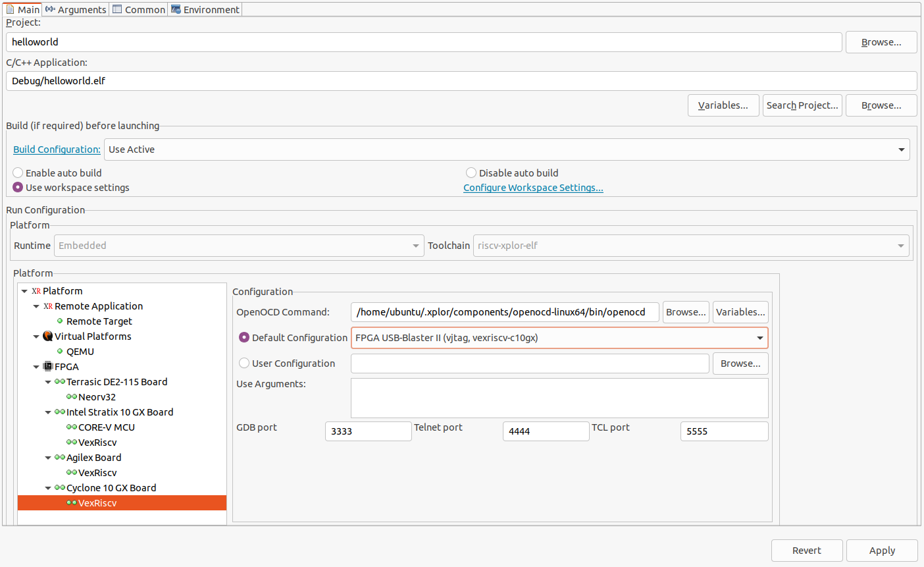This screenshot has width=924, height=567.
Task: Switch to the Main tab
Action: click(x=22, y=9)
